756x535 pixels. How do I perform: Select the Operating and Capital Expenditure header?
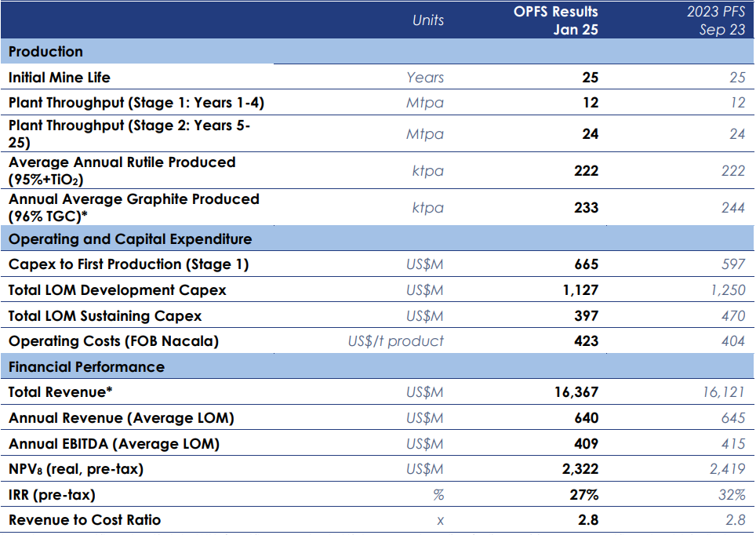[x=130, y=238]
